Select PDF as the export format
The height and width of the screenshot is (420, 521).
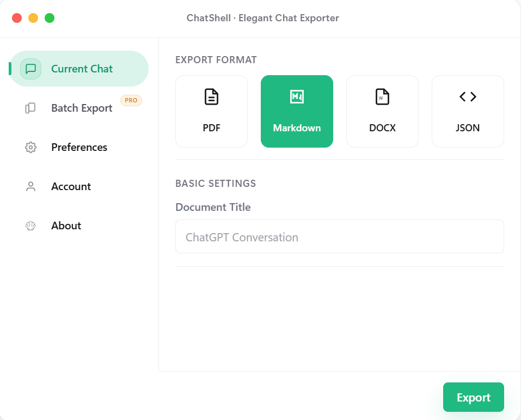(211, 111)
